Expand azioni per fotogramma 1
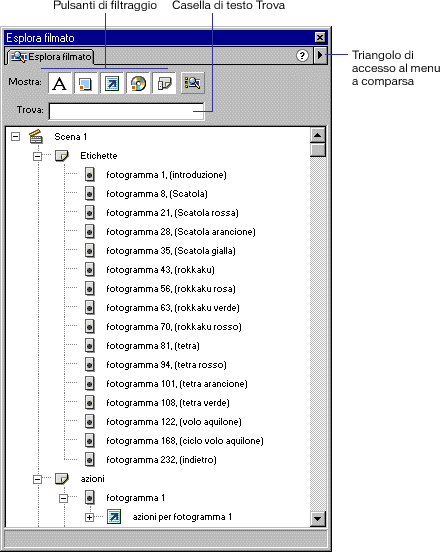Viewport: 443px width, 552px height. (89, 517)
